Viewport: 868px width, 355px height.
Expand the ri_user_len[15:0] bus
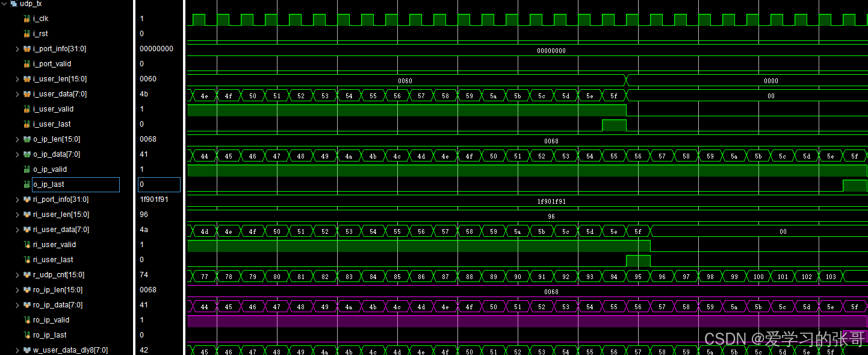coord(17,215)
